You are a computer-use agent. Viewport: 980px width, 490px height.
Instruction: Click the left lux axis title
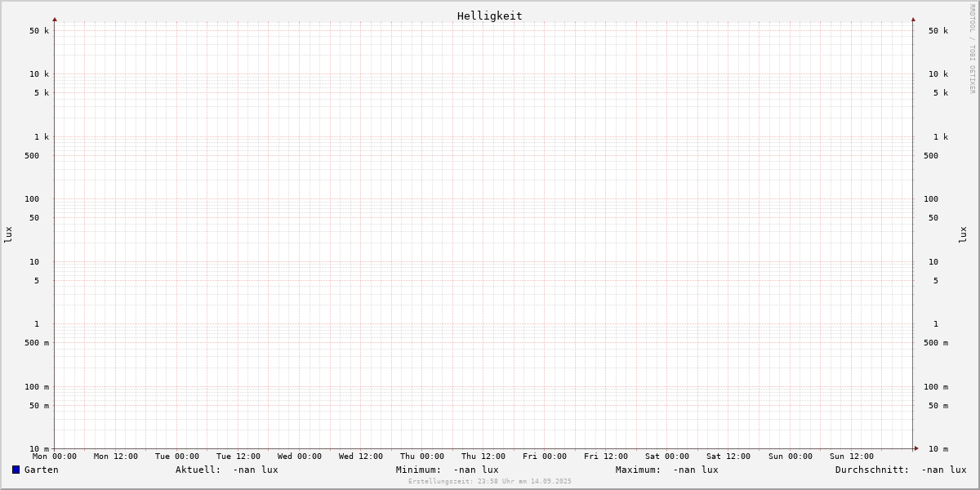[x=8, y=234]
